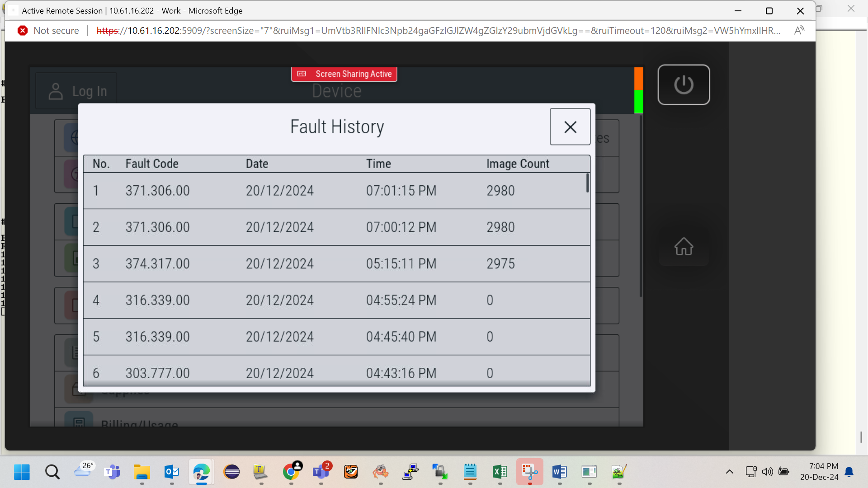868x488 pixels.
Task: Open Snipping Tool in the taskbar
Action: [x=529, y=472]
